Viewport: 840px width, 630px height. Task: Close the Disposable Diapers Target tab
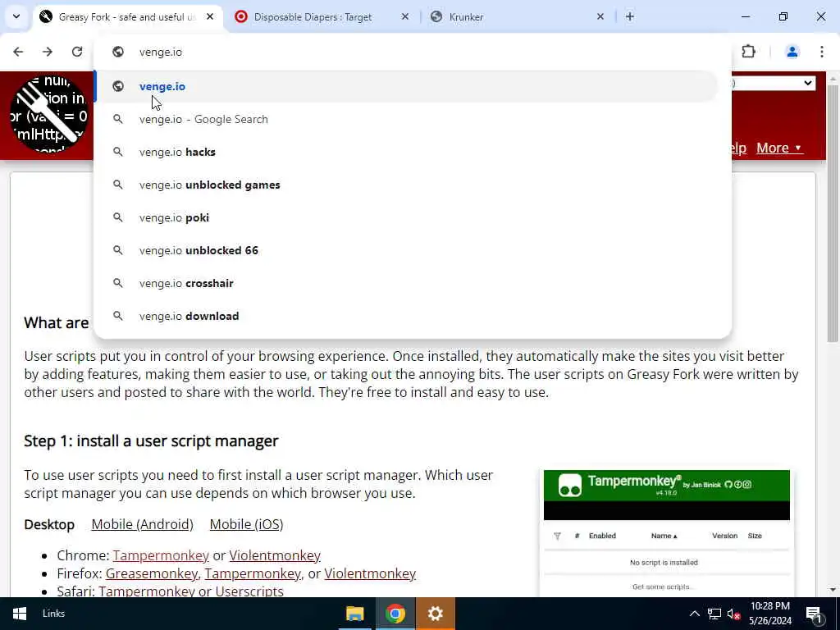point(405,16)
